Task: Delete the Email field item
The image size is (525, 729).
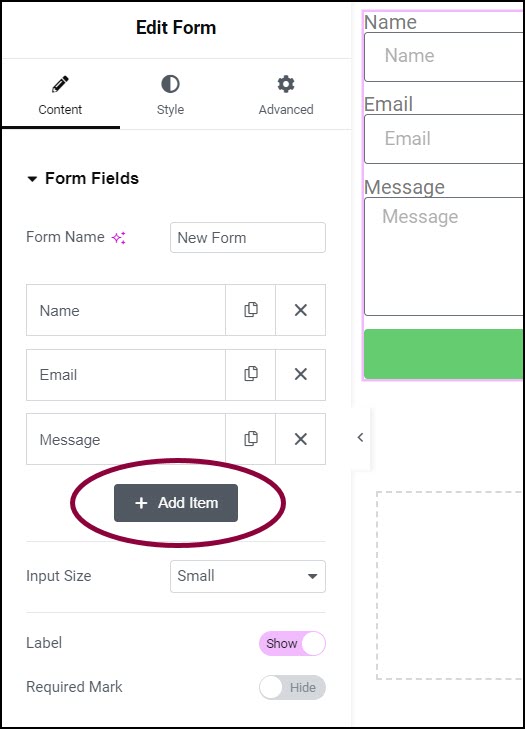Action: pyautogui.click(x=301, y=374)
